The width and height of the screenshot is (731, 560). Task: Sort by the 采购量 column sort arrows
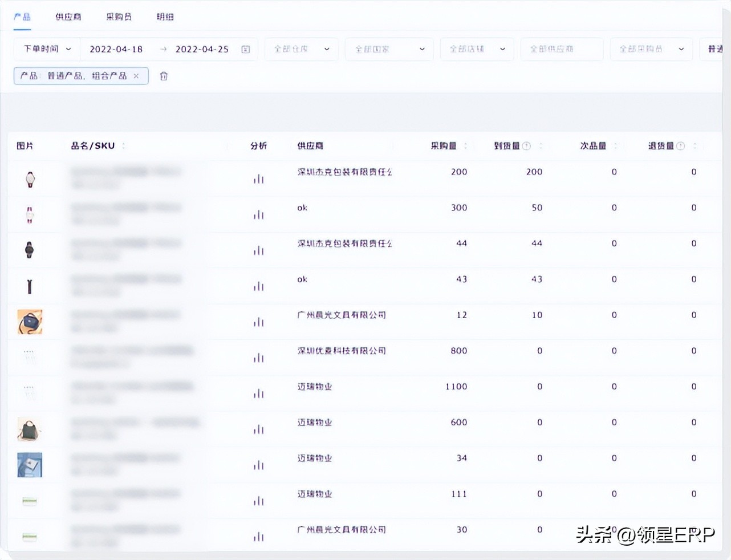[466, 146]
